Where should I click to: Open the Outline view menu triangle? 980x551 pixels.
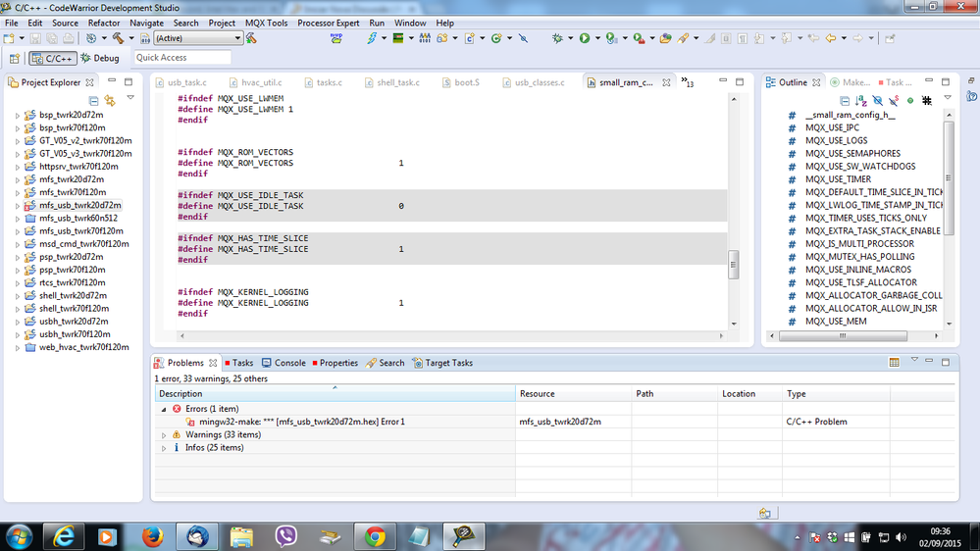[x=948, y=97]
